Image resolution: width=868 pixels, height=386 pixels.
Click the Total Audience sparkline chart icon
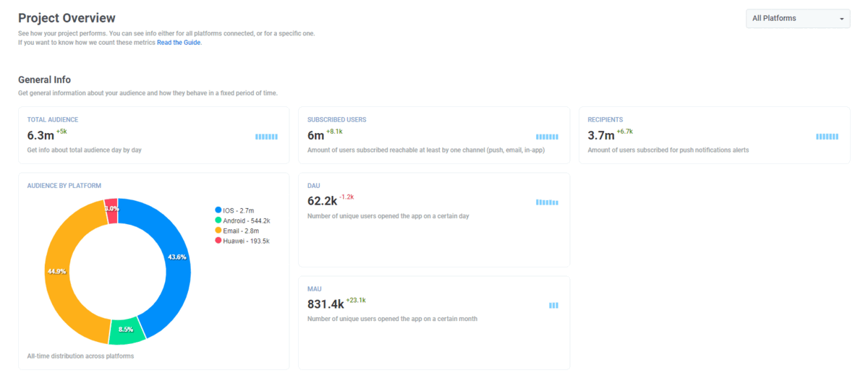[x=266, y=137]
